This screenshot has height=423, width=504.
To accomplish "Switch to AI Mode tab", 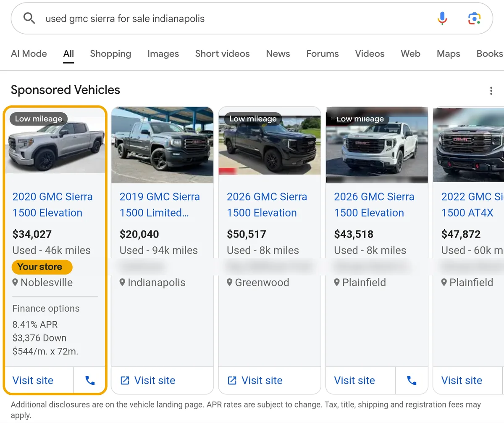I will [x=29, y=54].
